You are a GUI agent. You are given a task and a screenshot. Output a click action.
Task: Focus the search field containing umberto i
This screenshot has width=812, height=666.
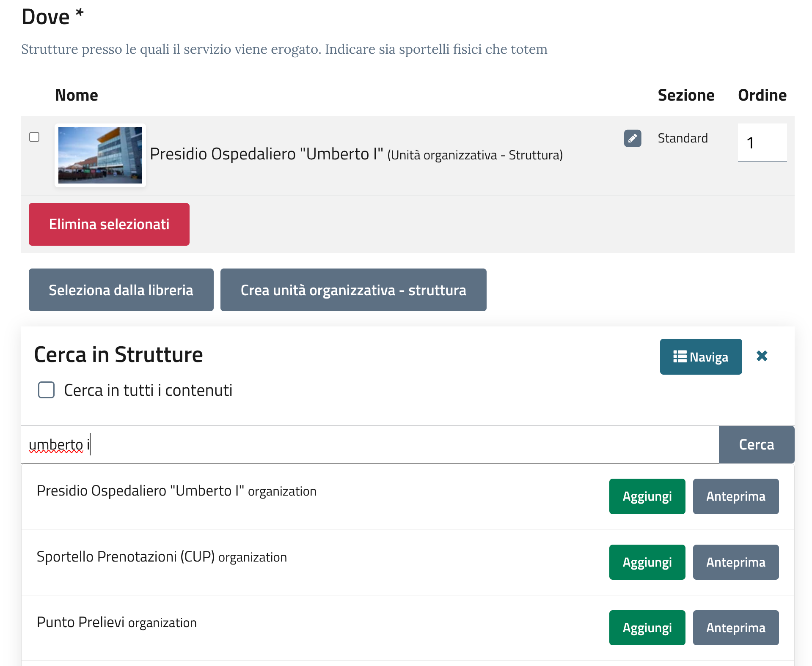point(369,444)
